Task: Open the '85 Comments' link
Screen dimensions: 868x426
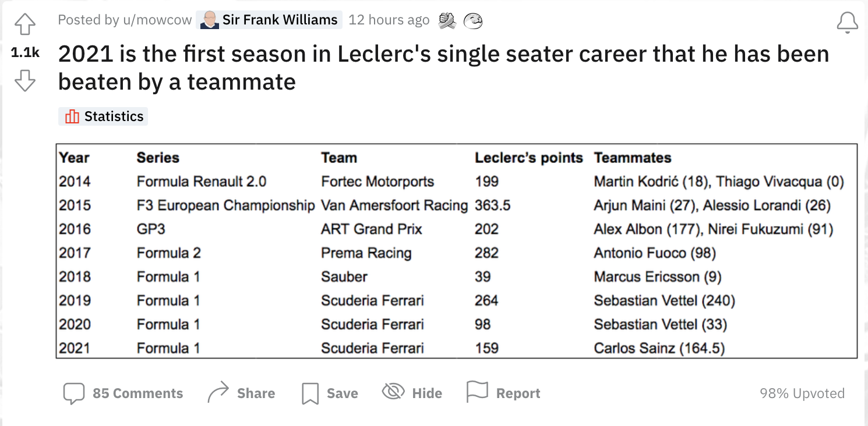Action: pos(137,393)
